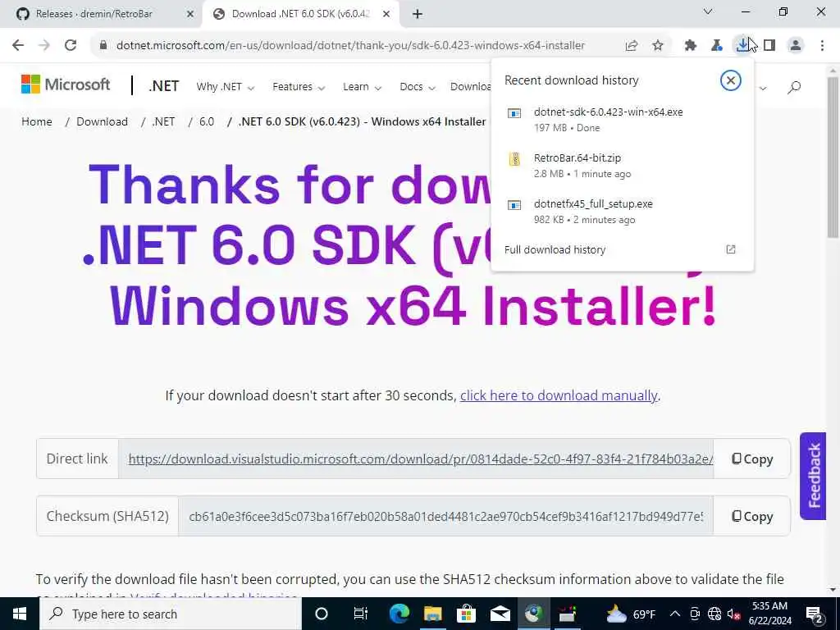
Task: Launch Microsoft Edge from taskbar
Action: tap(399, 614)
